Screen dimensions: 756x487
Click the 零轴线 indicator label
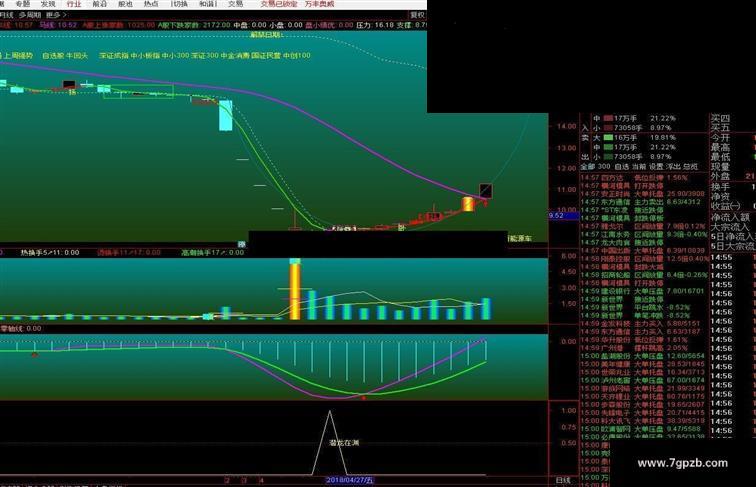[20, 329]
